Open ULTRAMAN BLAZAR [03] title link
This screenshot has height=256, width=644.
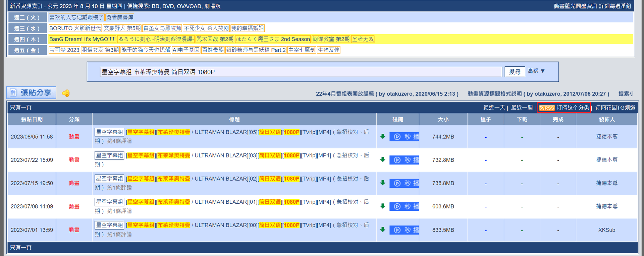[232, 159]
